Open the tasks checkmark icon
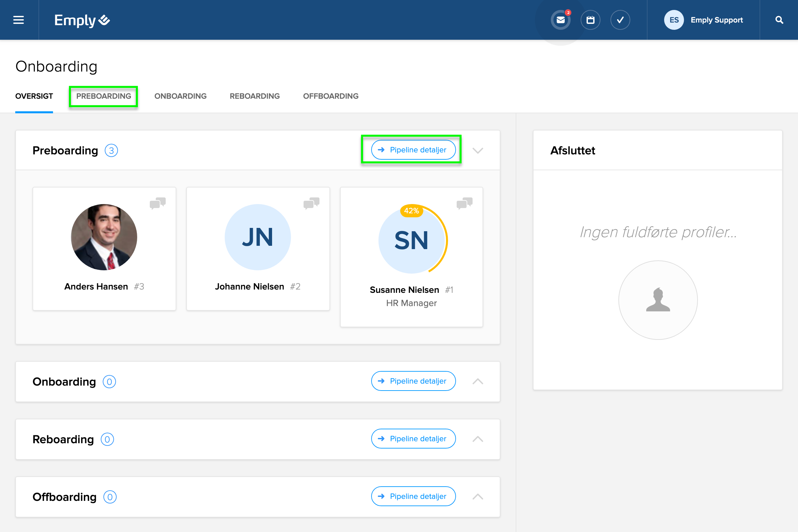Screen dimensions: 798x532 point(620,20)
